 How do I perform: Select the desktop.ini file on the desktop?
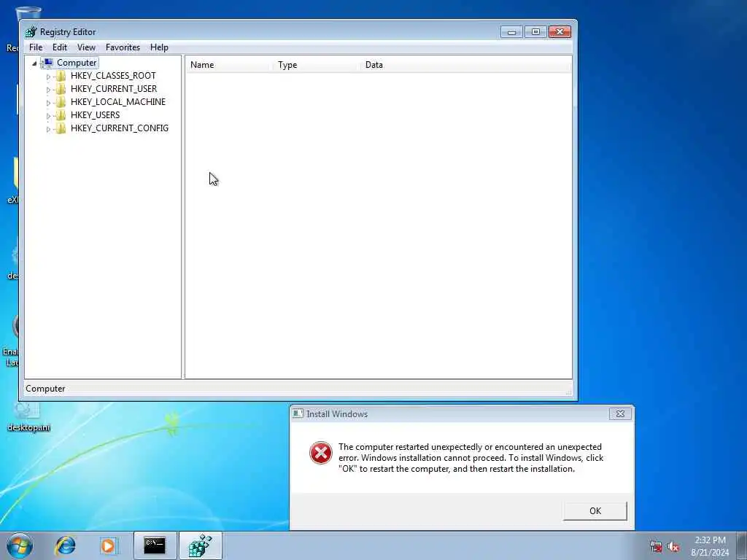(28, 418)
